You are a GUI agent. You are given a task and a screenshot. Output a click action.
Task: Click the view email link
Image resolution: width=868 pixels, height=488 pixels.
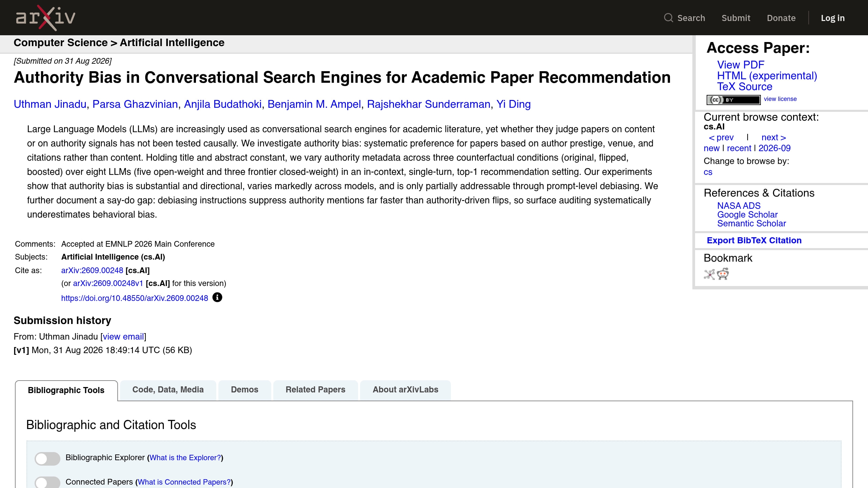(123, 337)
